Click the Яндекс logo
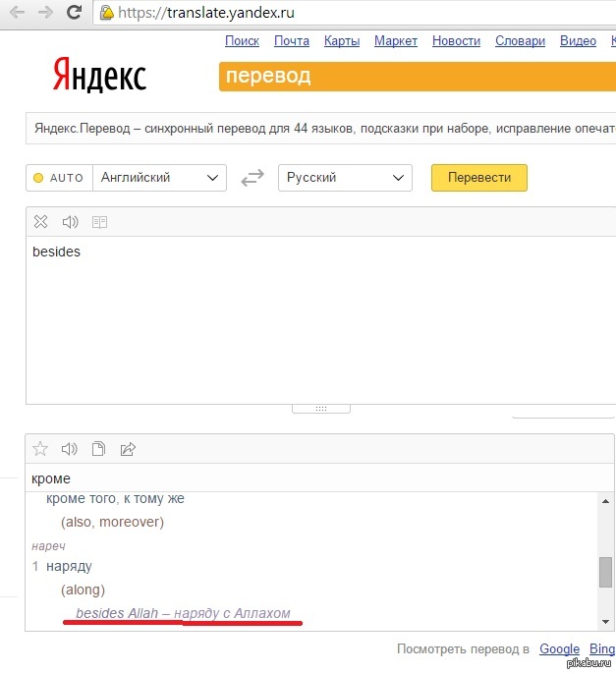616x674 pixels. point(98,77)
